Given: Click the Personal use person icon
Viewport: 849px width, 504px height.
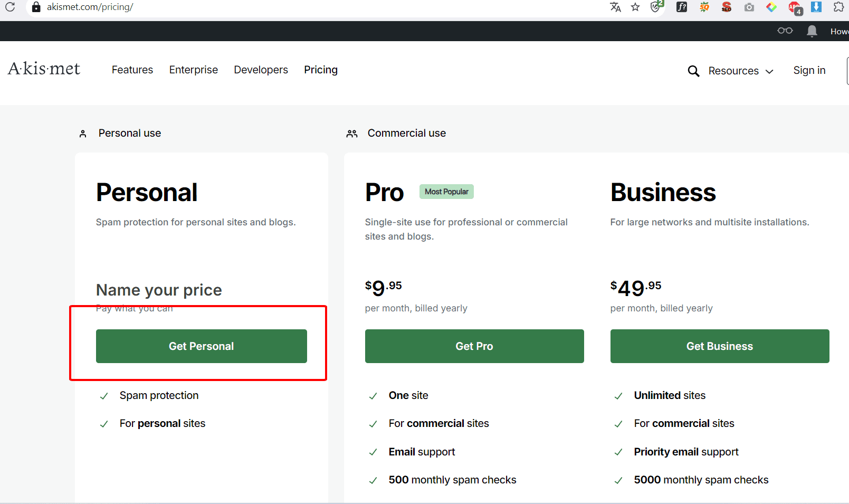Looking at the screenshot, I should 83,134.
